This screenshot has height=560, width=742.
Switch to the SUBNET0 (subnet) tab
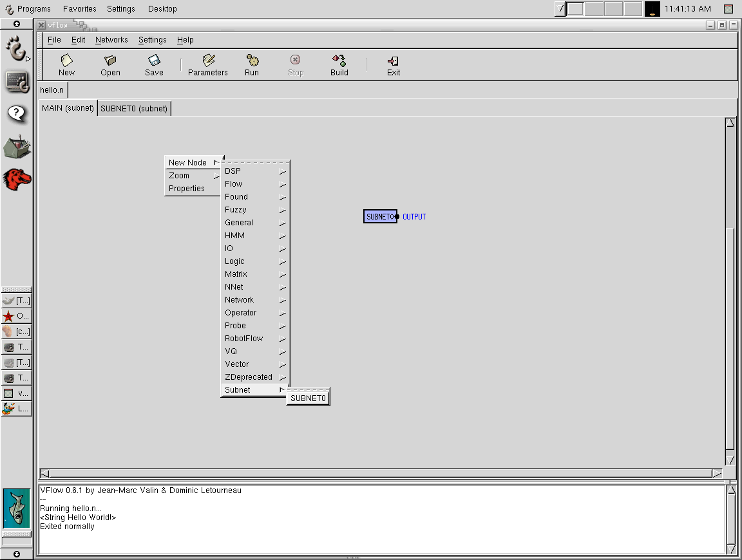point(134,108)
